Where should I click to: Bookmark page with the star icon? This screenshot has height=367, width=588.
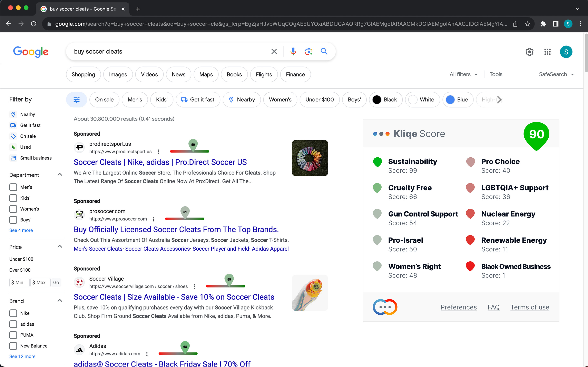tap(527, 24)
